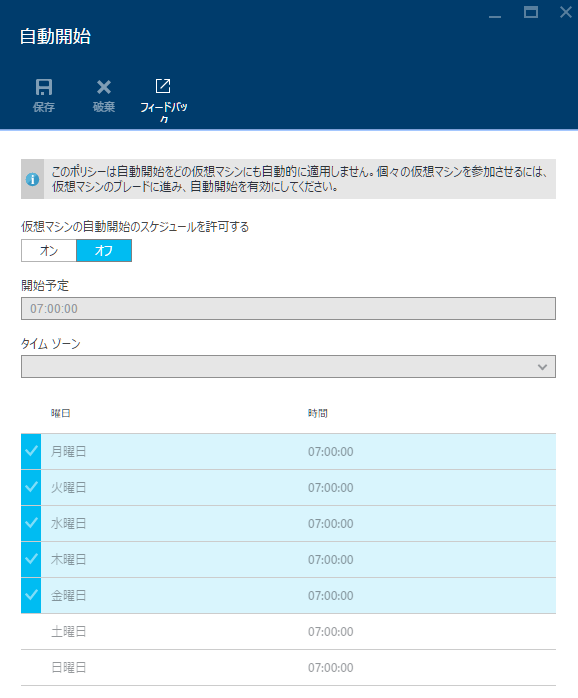Click the 保存 (Save) floppy disk icon
The image size is (578, 698).
point(44,87)
